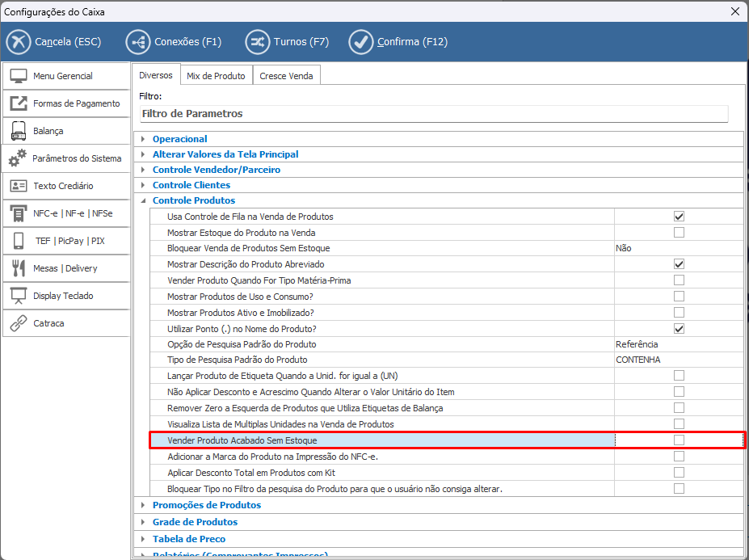The width and height of the screenshot is (749, 560).
Task: Enable Vender Produto Acabado Sem Estoque checkbox
Action: (x=679, y=440)
